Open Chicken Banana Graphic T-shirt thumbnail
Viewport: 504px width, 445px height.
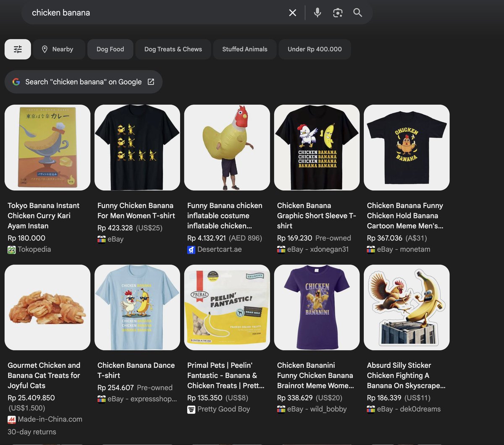(x=317, y=148)
